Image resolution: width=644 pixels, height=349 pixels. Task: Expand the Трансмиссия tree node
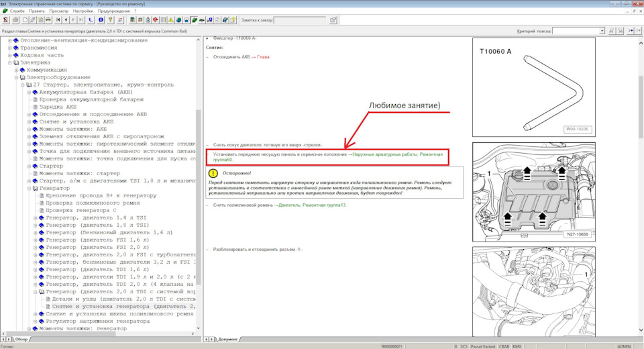tap(10, 48)
